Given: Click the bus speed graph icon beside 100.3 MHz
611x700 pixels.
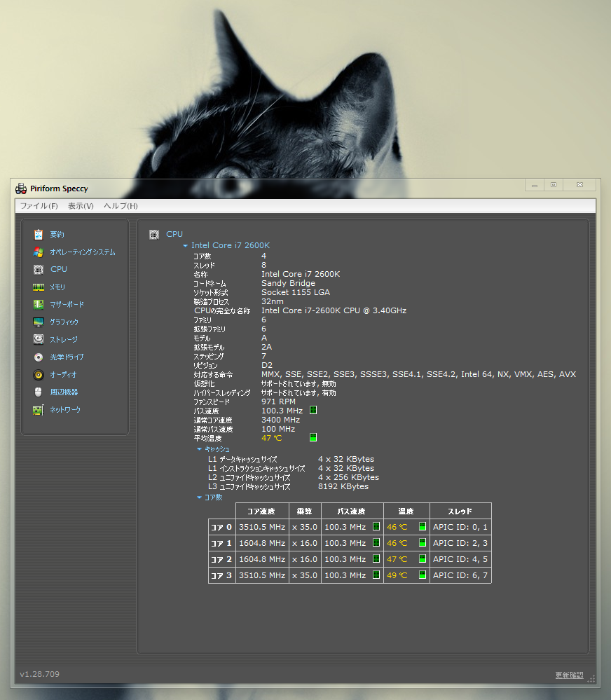Looking at the screenshot, I should pyautogui.click(x=313, y=411).
